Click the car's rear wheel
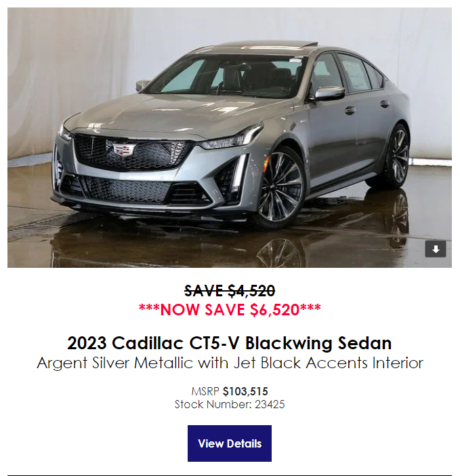 pyautogui.click(x=394, y=157)
